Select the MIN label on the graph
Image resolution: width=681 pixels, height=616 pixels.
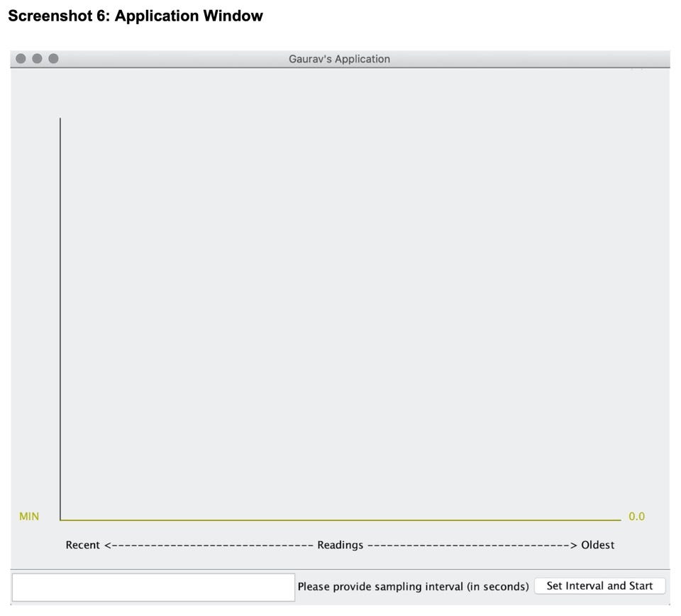(x=29, y=516)
